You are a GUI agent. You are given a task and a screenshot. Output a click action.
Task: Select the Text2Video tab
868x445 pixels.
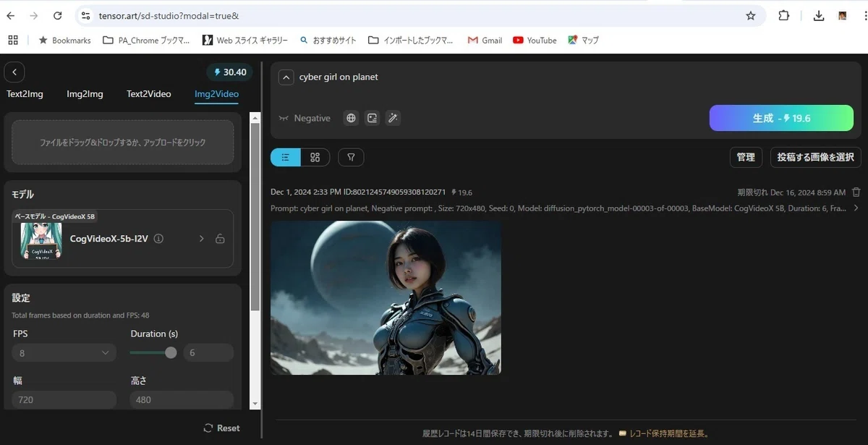[x=149, y=94]
